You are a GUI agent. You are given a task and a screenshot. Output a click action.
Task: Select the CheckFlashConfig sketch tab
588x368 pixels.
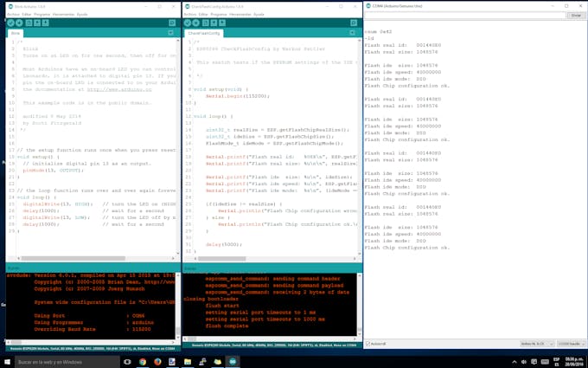tap(204, 33)
